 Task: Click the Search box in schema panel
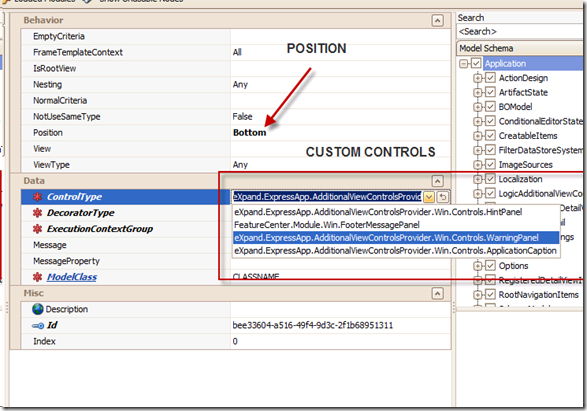click(x=520, y=31)
